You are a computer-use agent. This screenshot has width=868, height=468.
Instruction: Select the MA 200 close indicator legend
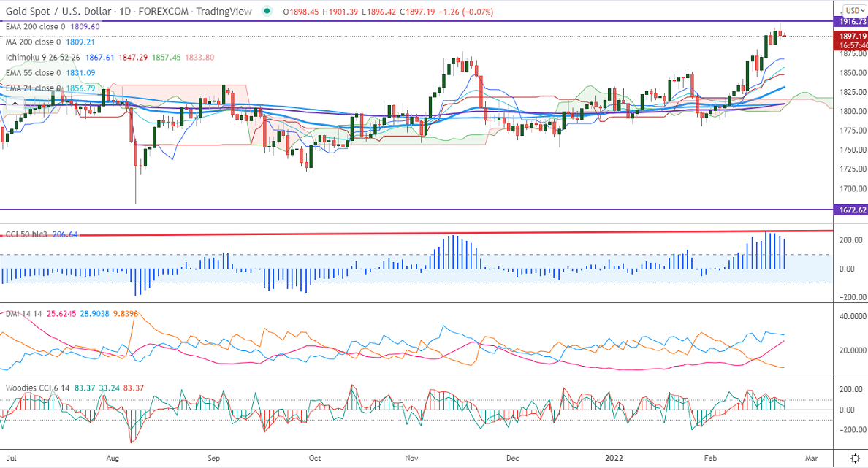[33, 42]
